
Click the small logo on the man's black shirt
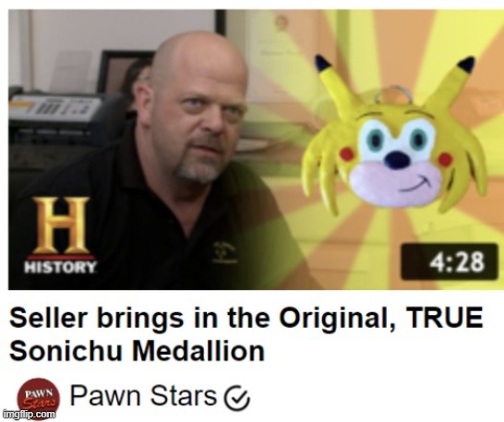tap(224, 252)
